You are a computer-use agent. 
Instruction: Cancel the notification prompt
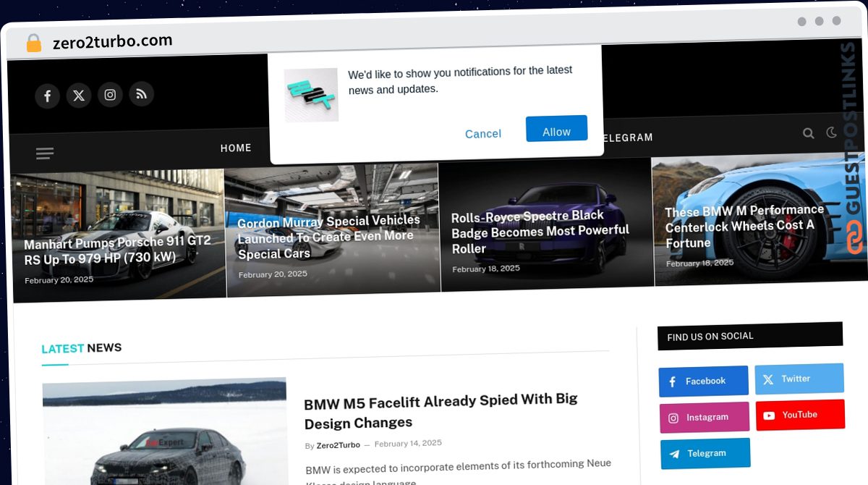pyautogui.click(x=483, y=134)
